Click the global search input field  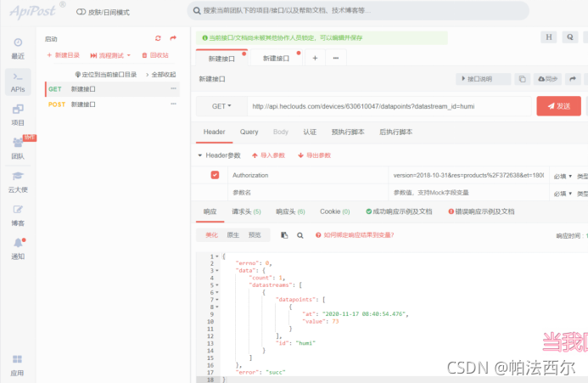(x=358, y=10)
